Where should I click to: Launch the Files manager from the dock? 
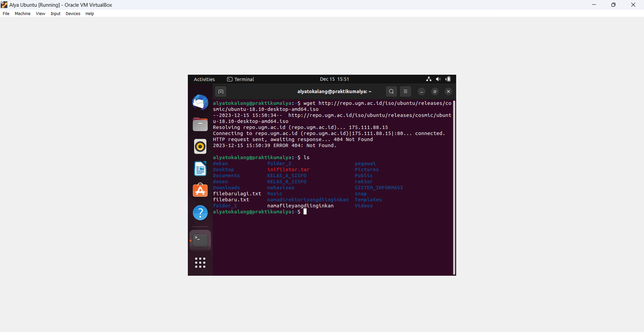[x=200, y=124]
